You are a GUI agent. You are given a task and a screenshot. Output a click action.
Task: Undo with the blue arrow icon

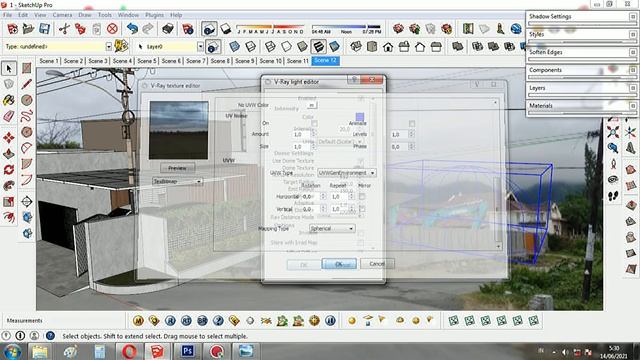[x=132, y=29]
